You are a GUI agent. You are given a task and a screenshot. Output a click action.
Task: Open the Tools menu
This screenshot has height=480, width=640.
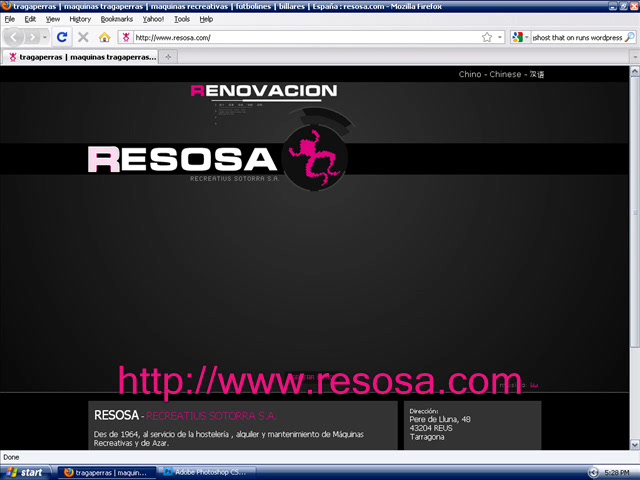(x=182, y=19)
